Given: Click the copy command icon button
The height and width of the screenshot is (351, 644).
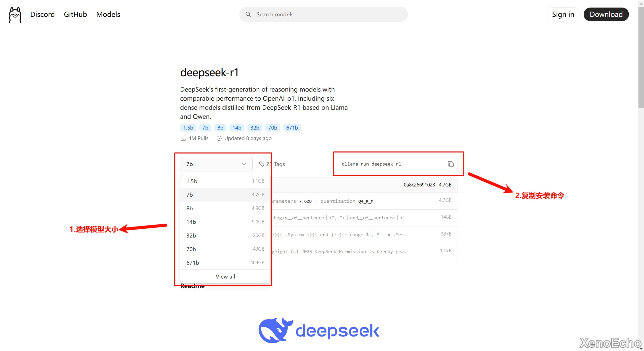Looking at the screenshot, I should tap(451, 164).
